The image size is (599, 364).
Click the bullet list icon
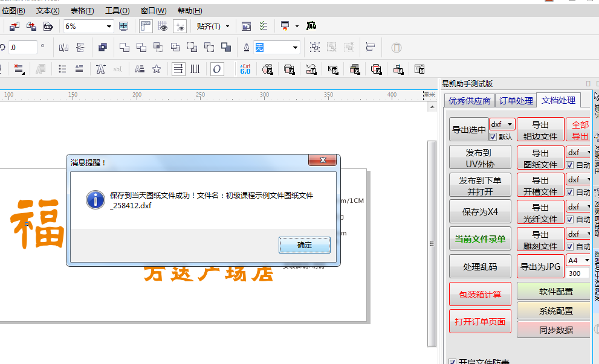[62, 69]
